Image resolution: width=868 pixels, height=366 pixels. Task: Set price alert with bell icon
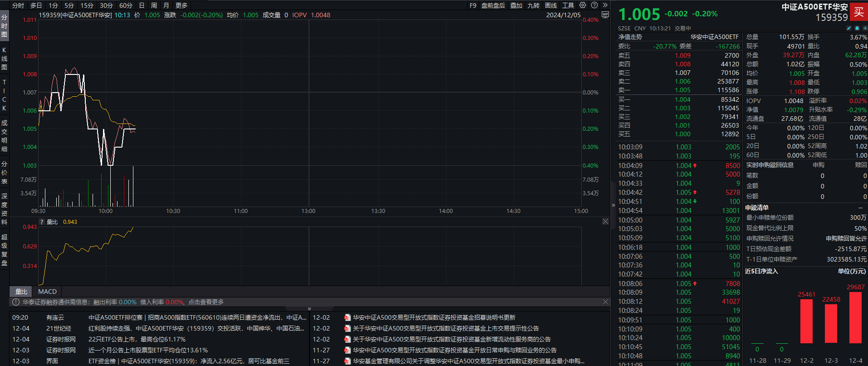(857, 28)
